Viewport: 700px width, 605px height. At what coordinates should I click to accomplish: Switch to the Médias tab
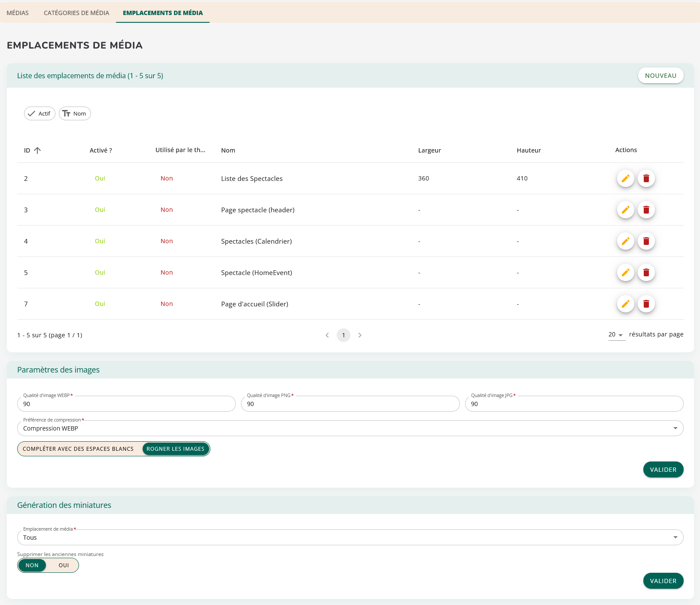[18, 13]
